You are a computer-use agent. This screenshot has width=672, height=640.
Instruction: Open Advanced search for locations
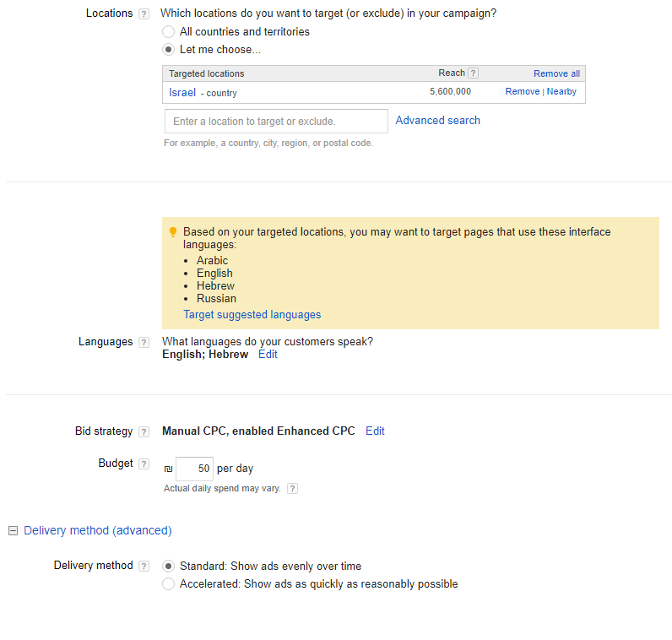[437, 121]
